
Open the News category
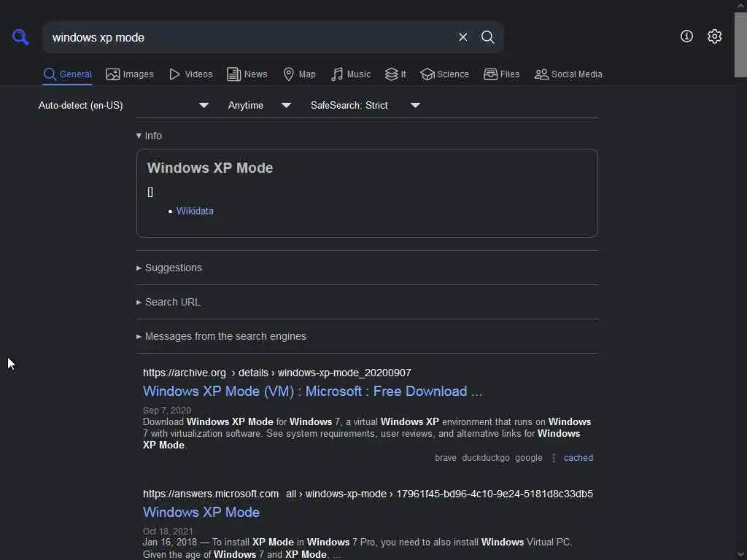[247, 74]
